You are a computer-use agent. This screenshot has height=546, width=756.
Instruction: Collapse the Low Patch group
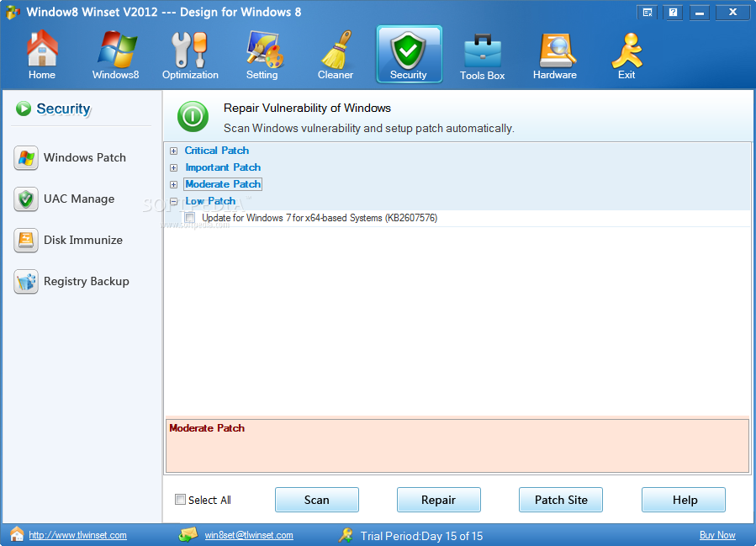click(x=173, y=201)
